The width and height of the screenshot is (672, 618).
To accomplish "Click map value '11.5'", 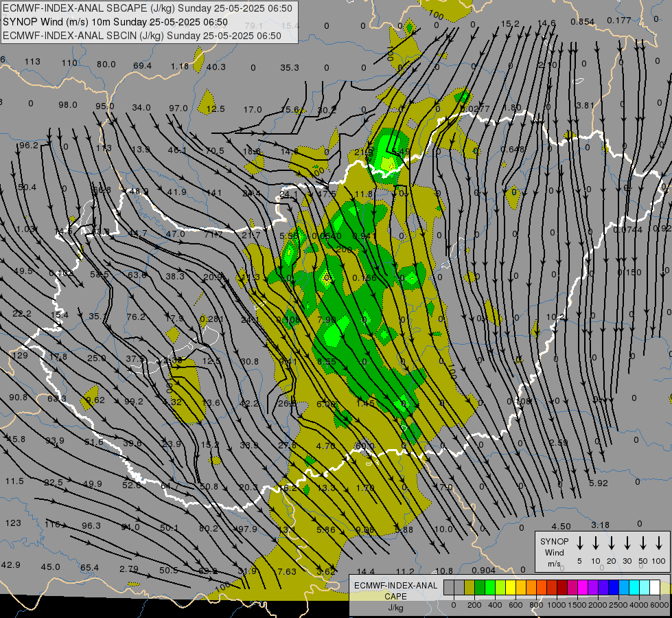I will point(14,481).
